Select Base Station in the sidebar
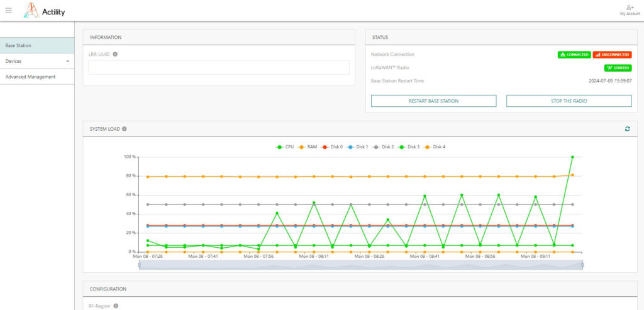Image resolution: width=644 pixels, height=310 pixels. (x=38, y=45)
